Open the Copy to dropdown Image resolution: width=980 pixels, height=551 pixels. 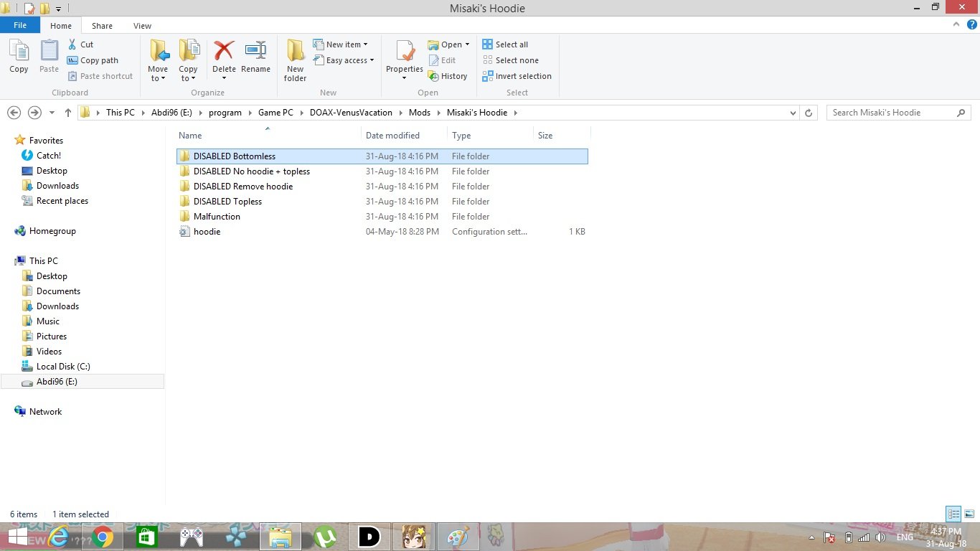188,61
